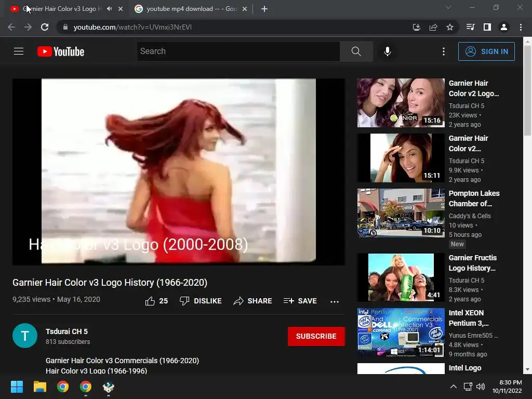
Task: Mute the YouTube tab audio icon
Action: pyautogui.click(x=109, y=9)
